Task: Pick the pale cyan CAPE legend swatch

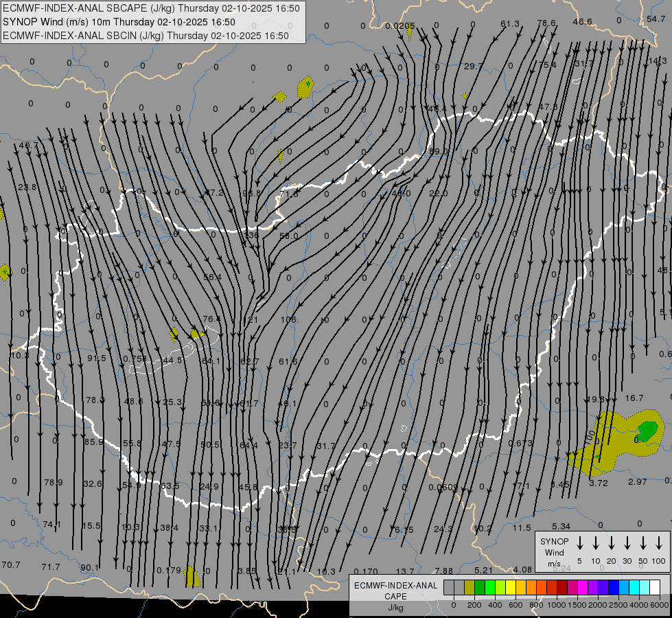Action: click(x=644, y=588)
